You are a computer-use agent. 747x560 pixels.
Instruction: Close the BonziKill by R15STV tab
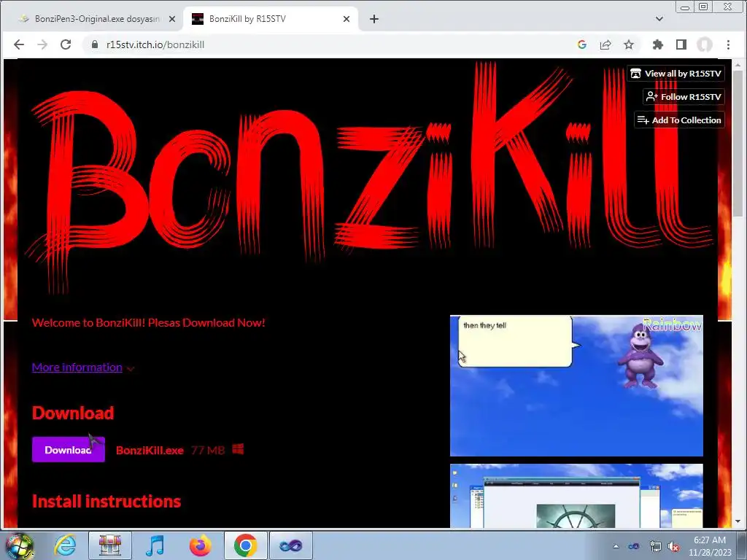point(347,19)
